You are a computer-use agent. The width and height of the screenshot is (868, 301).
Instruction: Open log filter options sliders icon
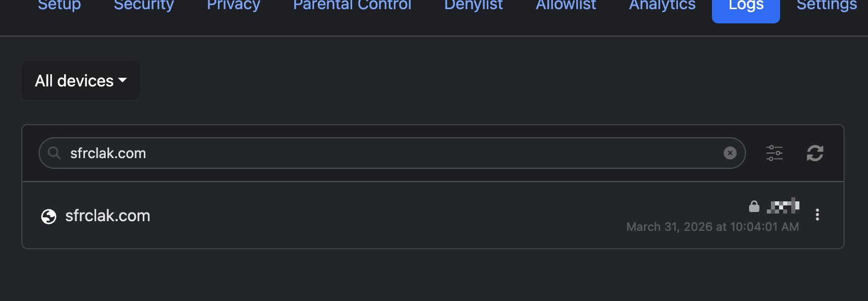point(774,153)
